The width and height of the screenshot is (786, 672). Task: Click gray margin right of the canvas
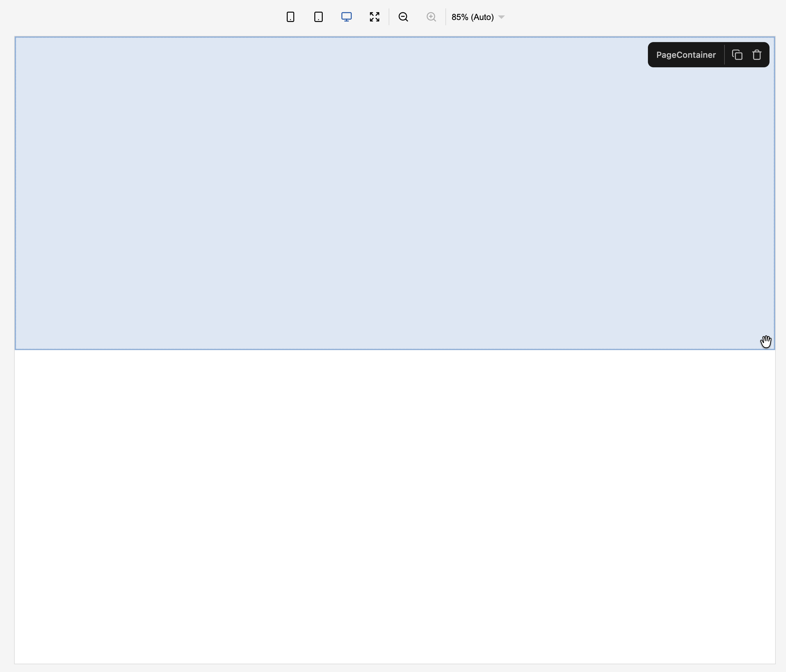(x=781, y=341)
